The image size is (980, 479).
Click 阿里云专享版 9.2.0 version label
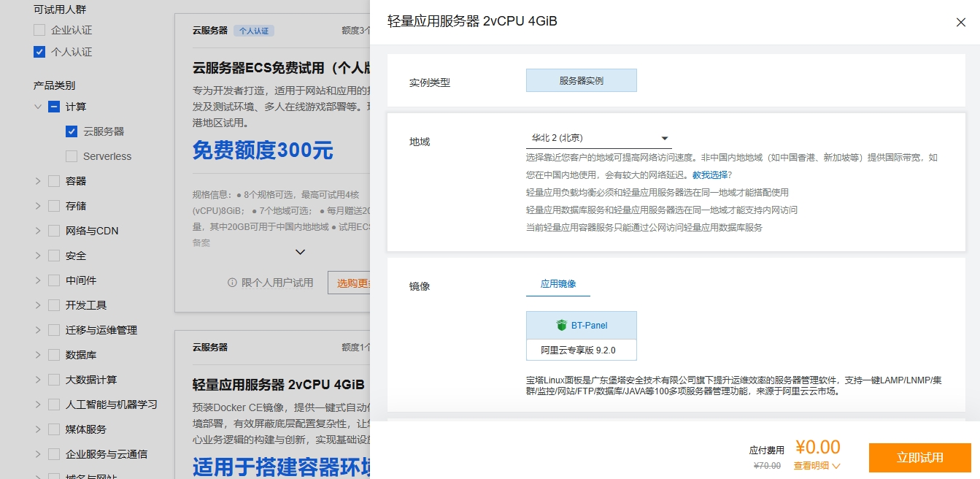click(578, 350)
